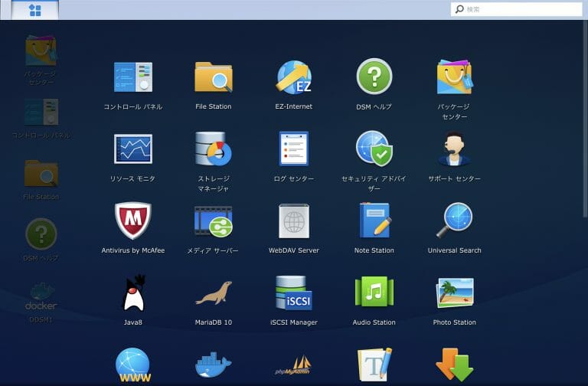
Task: Open サポート センター
Action: pos(454,157)
